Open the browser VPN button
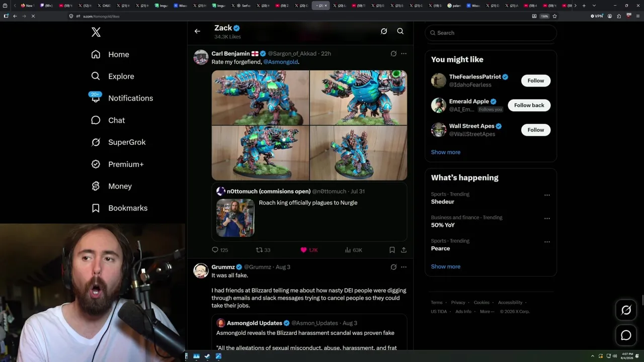The image size is (644, 362). (x=597, y=16)
